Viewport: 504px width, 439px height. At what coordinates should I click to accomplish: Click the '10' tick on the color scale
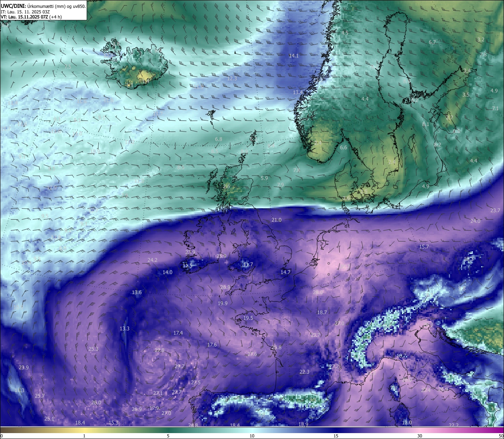pyautogui.click(x=252, y=436)
